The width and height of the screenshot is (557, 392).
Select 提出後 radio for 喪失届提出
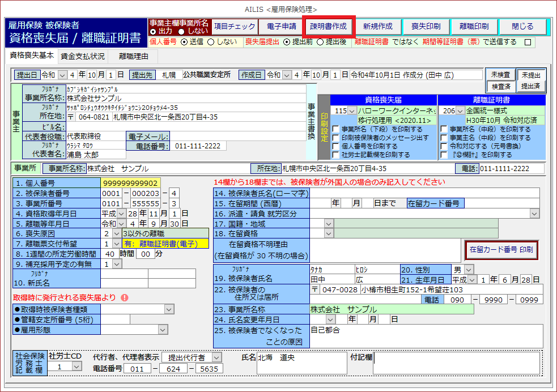(x=320, y=42)
